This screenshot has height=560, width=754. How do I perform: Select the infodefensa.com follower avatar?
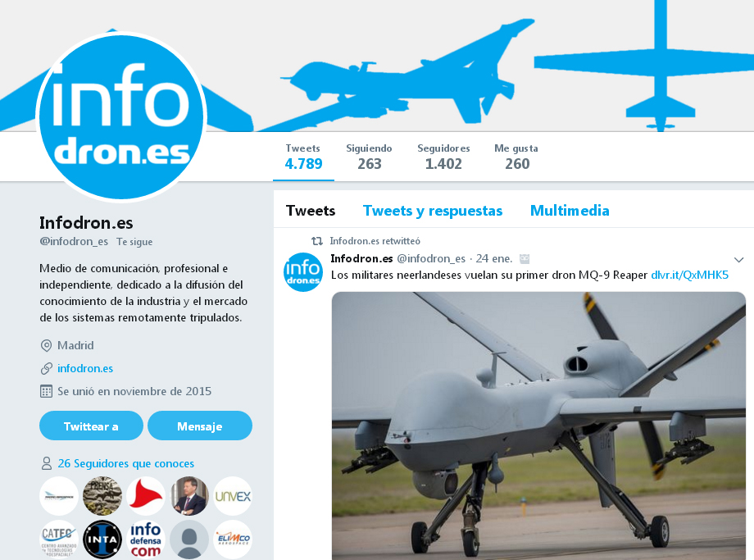tap(146, 540)
